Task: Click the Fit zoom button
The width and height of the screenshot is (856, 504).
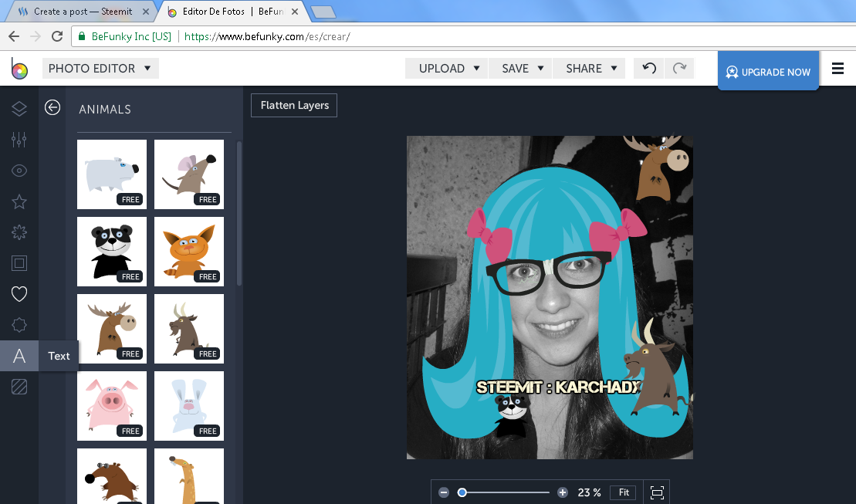Action: click(x=624, y=492)
